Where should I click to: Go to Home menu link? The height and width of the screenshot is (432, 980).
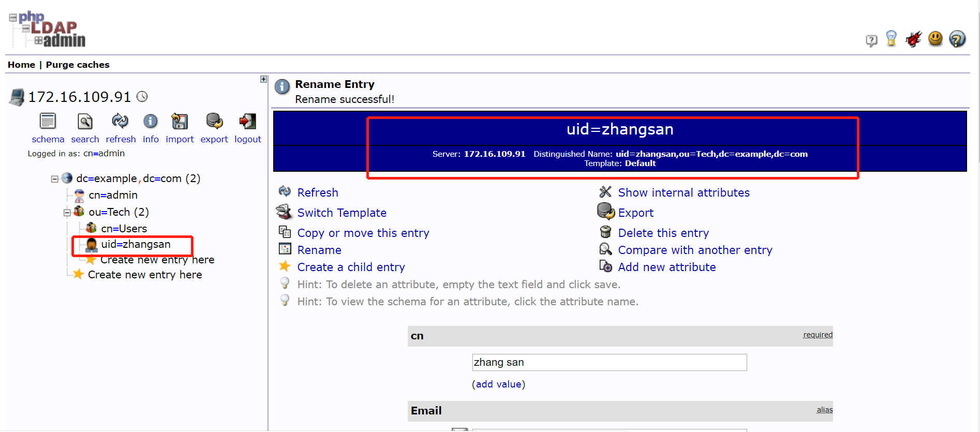(x=21, y=65)
